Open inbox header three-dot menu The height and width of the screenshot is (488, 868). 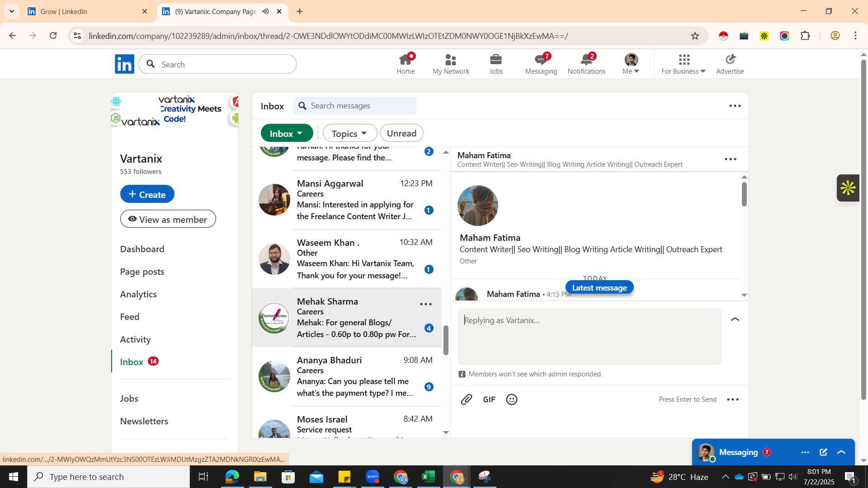pyautogui.click(x=735, y=106)
